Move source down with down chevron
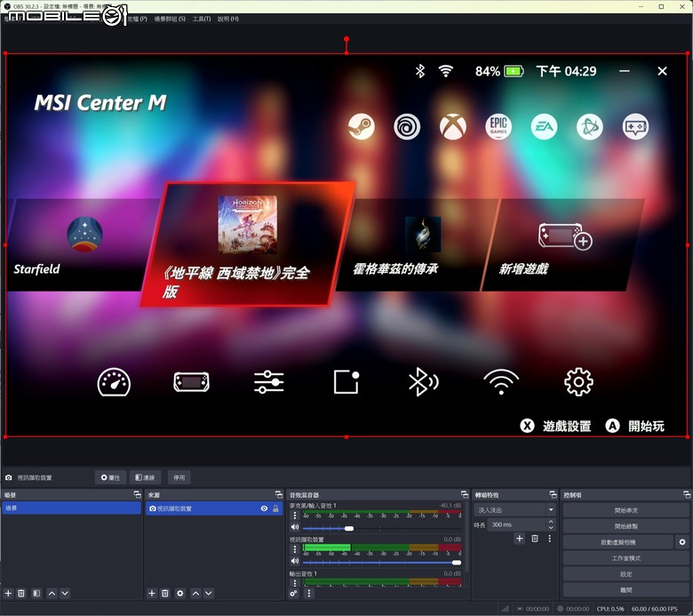Viewport: 693px width, 616px height. coord(209,594)
